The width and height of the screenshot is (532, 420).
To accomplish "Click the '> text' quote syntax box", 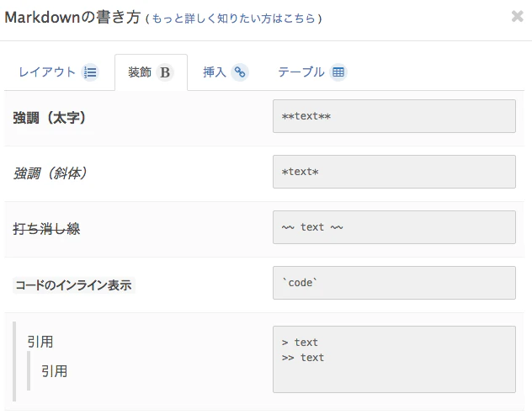I will (x=394, y=359).
